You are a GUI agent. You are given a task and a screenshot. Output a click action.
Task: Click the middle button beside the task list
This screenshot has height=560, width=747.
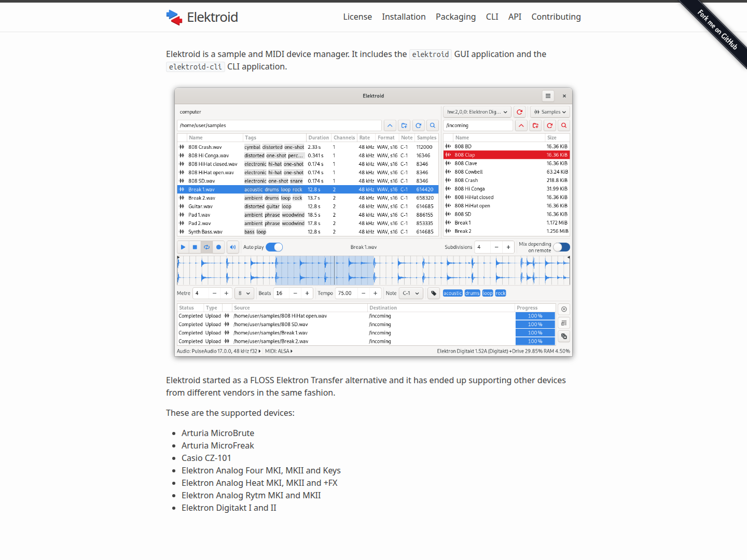coord(564,323)
